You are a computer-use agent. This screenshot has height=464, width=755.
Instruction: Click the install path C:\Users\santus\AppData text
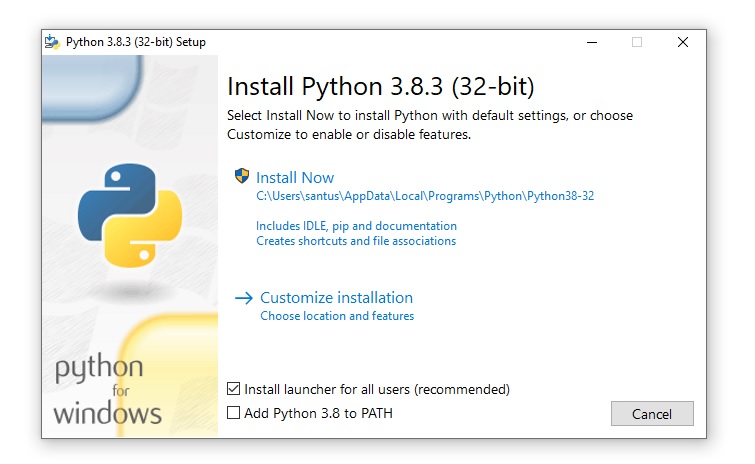point(425,196)
